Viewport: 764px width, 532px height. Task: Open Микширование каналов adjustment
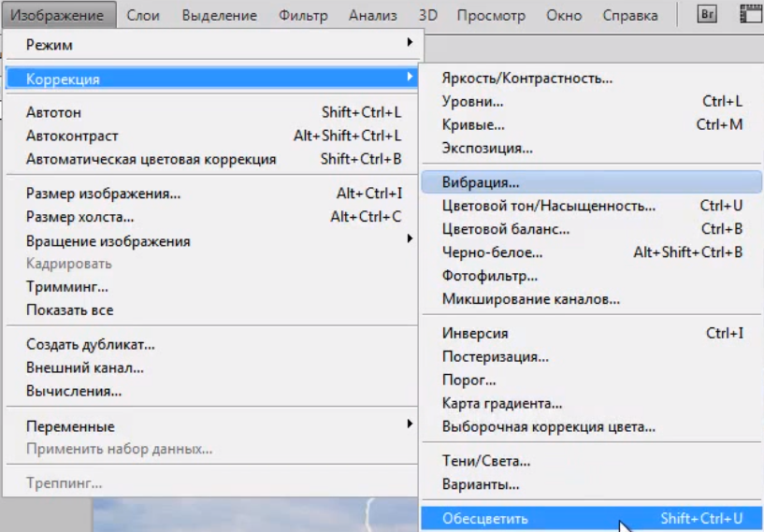tap(592, 298)
